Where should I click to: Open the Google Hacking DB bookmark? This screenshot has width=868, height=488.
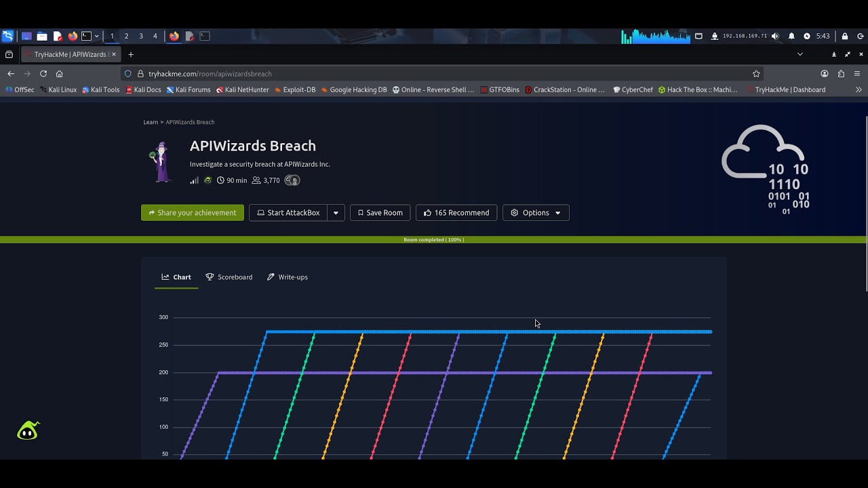354,89
